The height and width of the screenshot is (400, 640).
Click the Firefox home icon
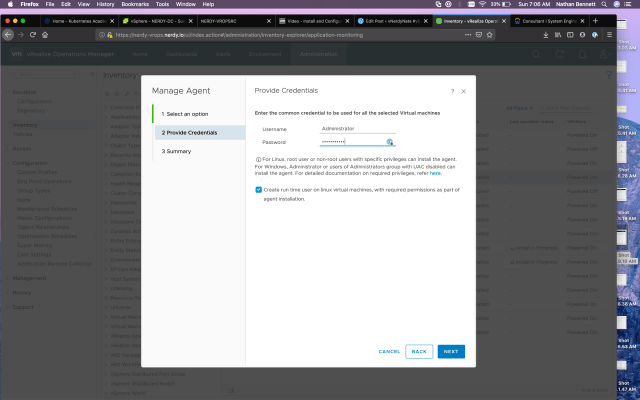point(45,35)
